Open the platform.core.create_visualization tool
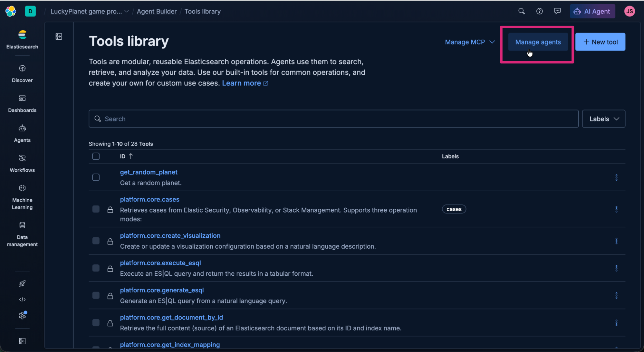Image resolution: width=644 pixels, height=352 pixels. (x=170, y=236)
